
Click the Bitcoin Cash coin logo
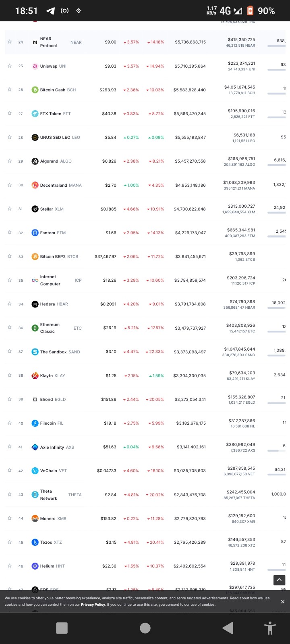tap(35, 90)
